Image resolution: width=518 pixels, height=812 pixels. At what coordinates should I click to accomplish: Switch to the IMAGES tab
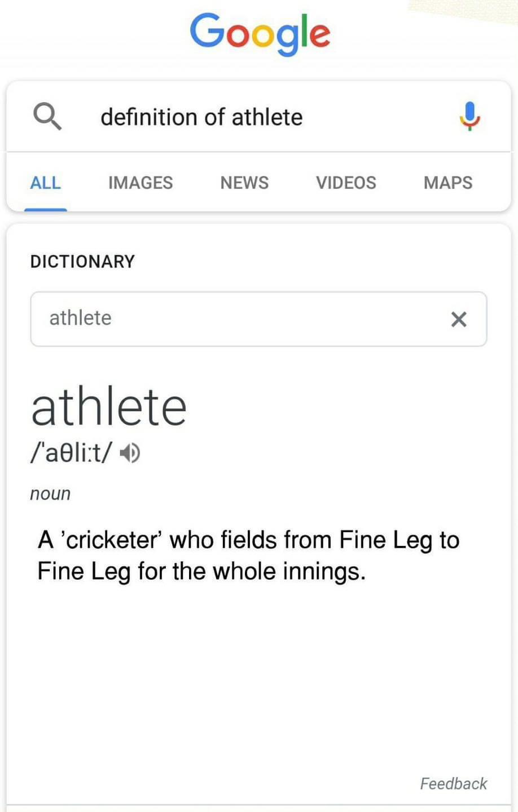(141, 183)
